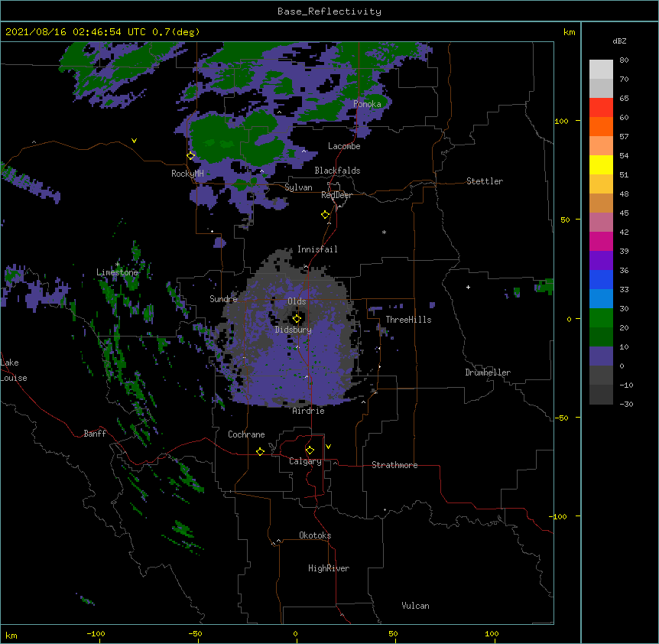Click the Limestone label
Screen dimensions: 659x644
(x=117, y=272)
